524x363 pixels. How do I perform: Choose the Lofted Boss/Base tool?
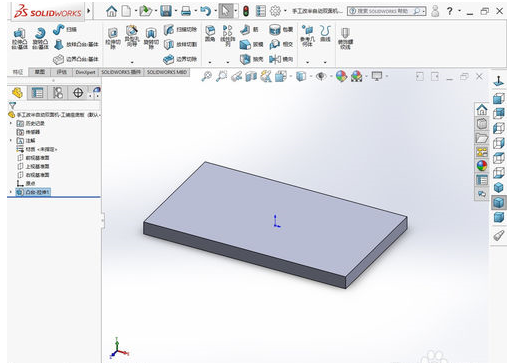click(x=76, y=44)
